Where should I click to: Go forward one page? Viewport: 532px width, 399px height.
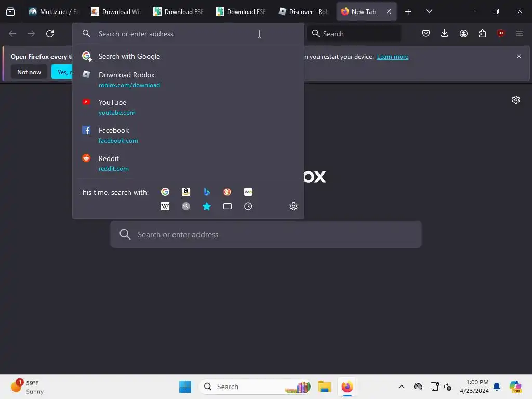tap(31, 34)
